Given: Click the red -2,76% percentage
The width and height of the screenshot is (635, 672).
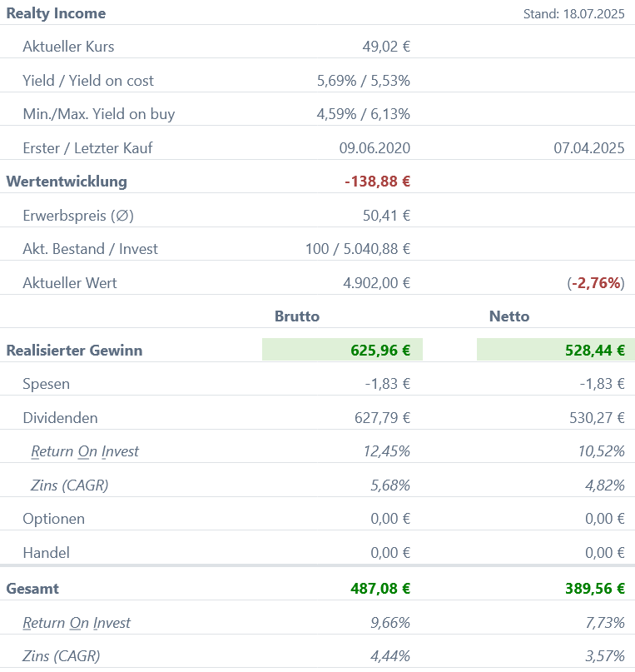Looking at the screenshot, I should (596, 283).
